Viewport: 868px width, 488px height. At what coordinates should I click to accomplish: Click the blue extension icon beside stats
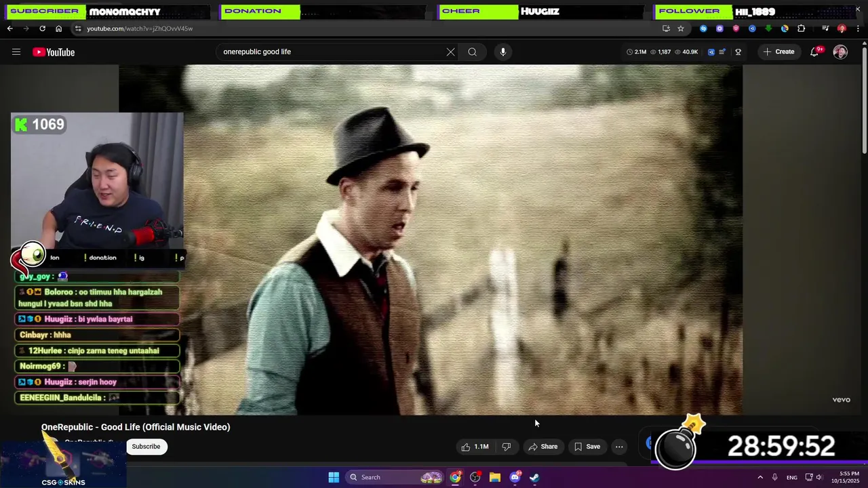pos(711,52)
